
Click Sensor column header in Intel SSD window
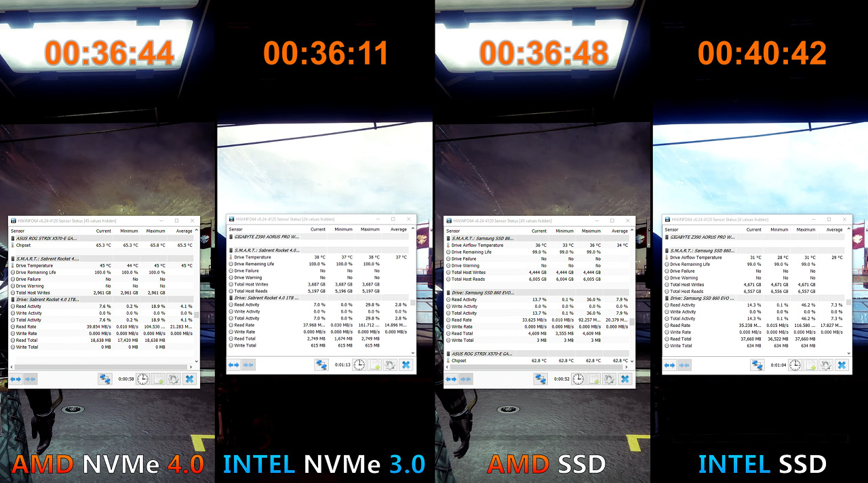(671, 229)
